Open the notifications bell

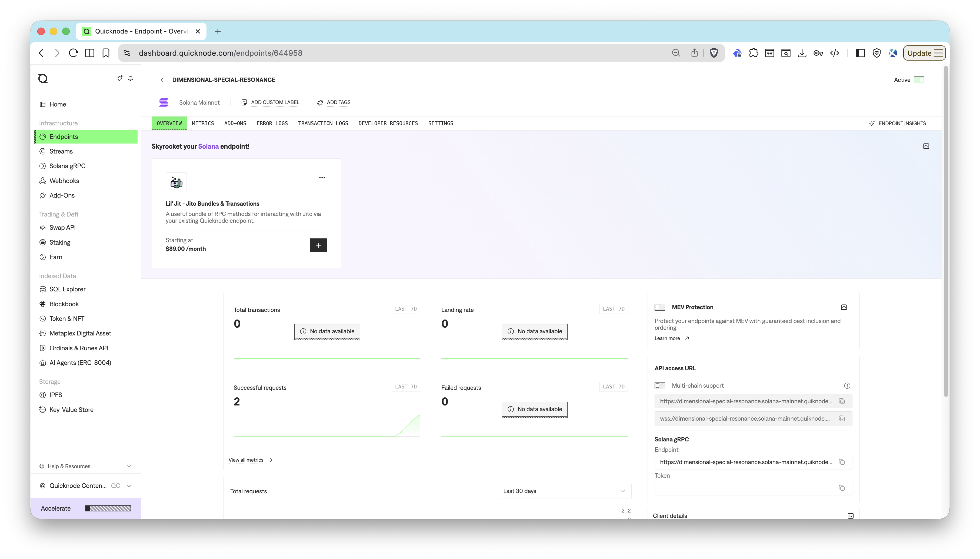pos(131,78)
